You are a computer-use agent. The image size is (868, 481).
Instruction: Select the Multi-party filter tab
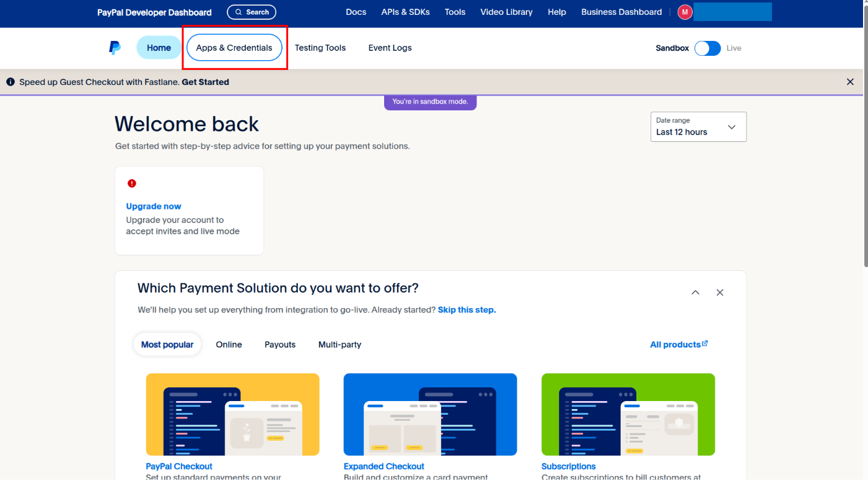pyautogui.click(x=340, y=345)
